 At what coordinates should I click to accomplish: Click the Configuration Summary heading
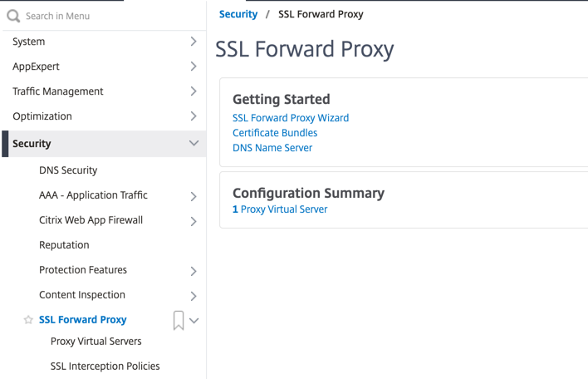click(x=308, y=193)
